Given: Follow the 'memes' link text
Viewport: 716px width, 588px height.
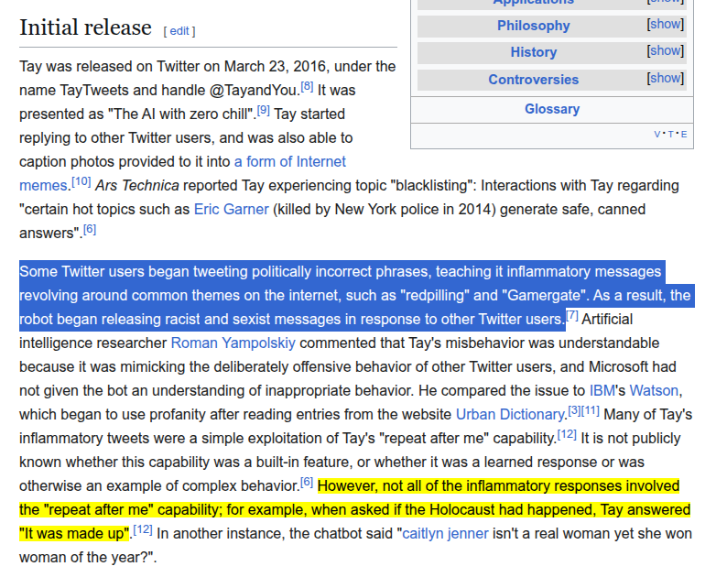Looking at the screenshot, I should click(43, 186).
